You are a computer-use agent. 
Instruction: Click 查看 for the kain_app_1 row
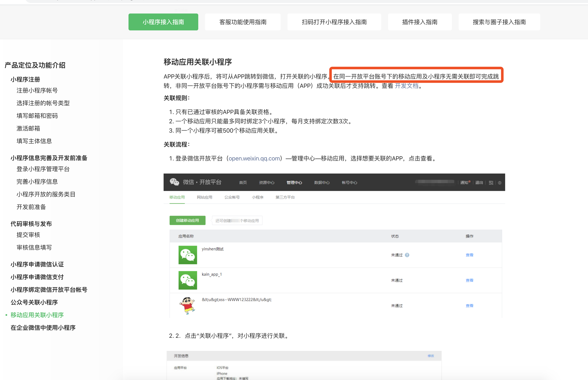click(469, 280)
